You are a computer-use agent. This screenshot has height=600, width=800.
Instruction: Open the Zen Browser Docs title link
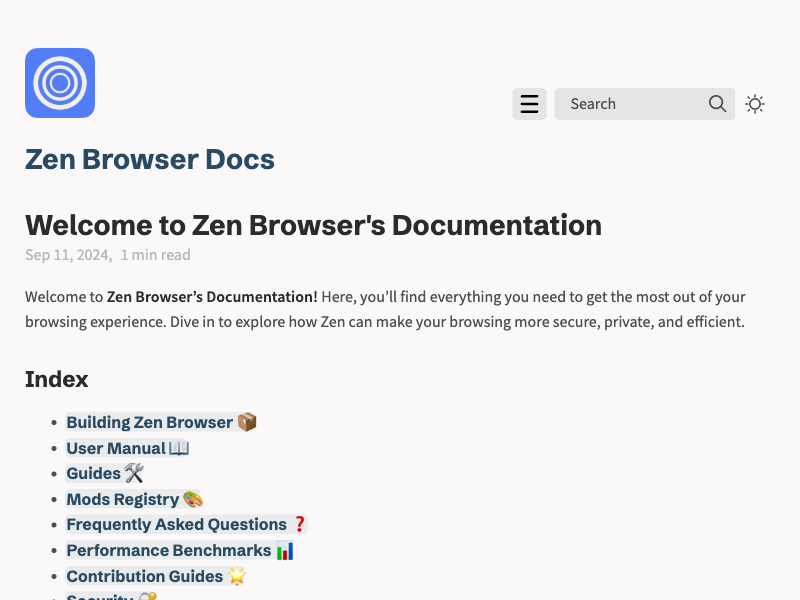pos(149,159)
